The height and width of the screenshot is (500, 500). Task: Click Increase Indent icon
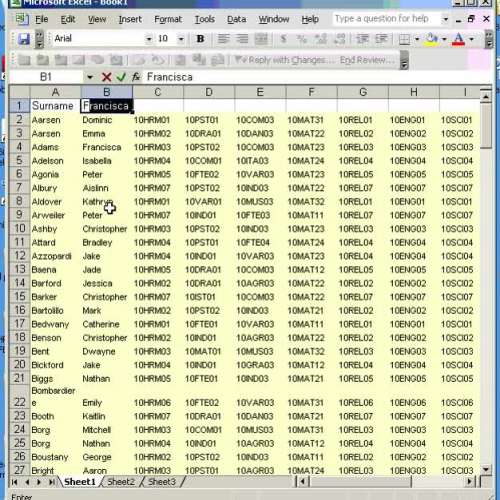point(381,39)
